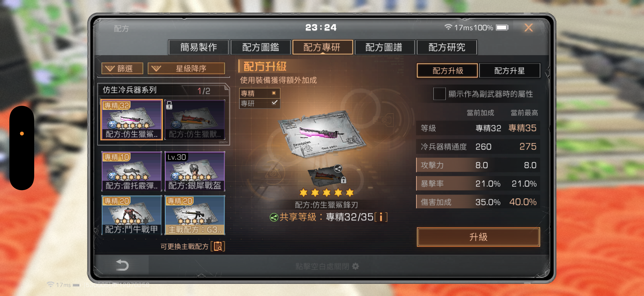The height and width of the screenshot is (296, 644).
Task: Toggle the 專研 filter checkbox
Action: pyautogui.click(x=274, y=103)
